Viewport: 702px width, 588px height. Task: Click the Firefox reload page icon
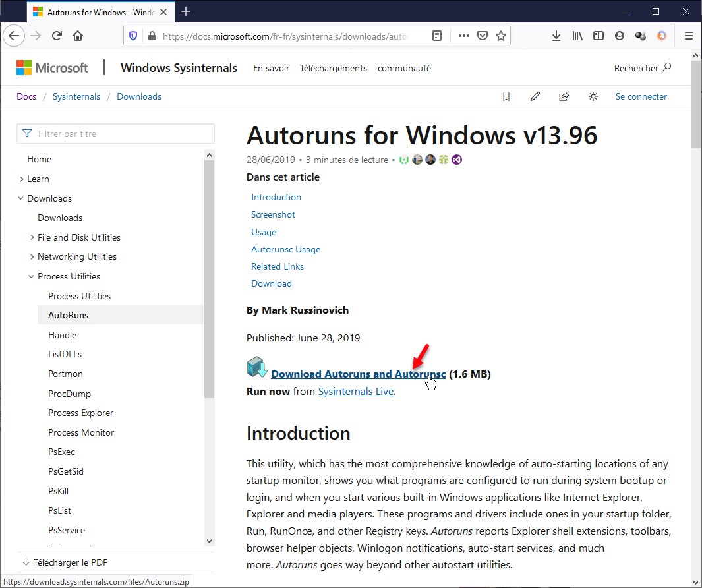pyautogui.click(x=57, y=36)
